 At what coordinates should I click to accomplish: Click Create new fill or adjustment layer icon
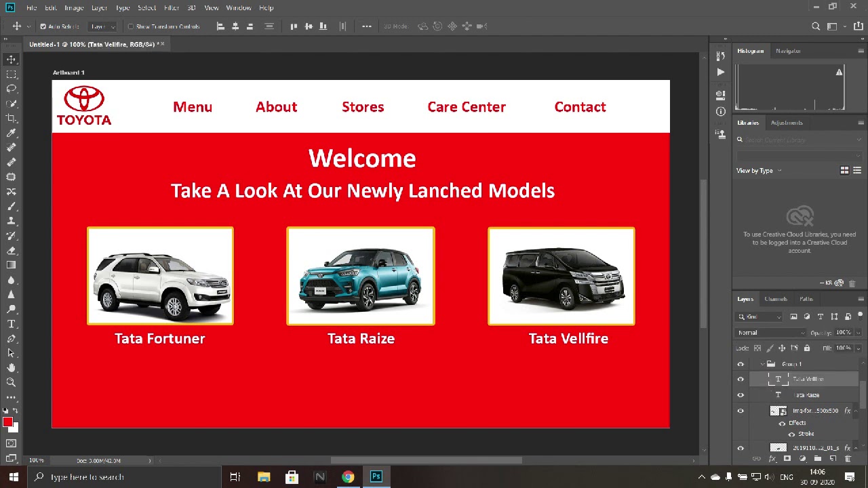(803, 459)
